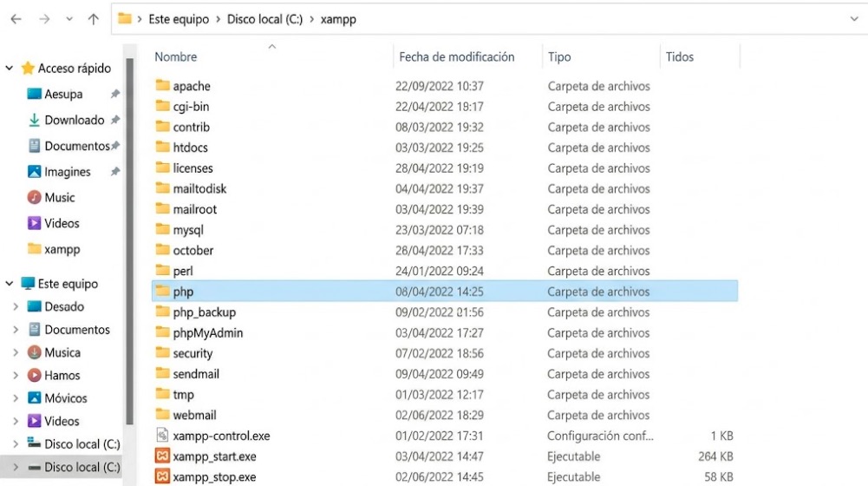Click 'xampp' breadcrumb in address bar

338,19
